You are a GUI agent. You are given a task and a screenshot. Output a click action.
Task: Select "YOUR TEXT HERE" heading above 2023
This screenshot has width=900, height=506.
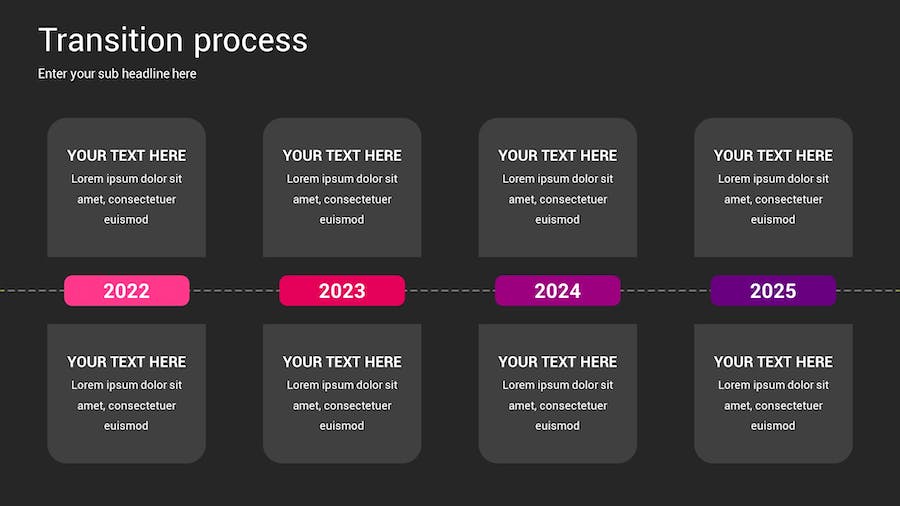click(342, 155)
